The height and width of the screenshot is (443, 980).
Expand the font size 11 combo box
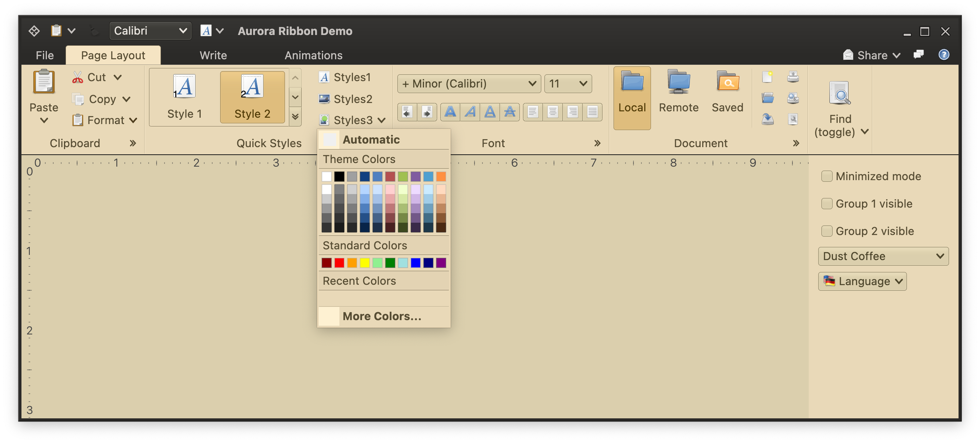click(568, 84)
